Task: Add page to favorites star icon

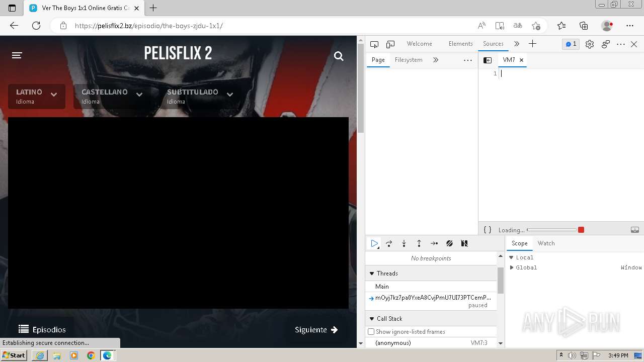Action: point(536,26)
